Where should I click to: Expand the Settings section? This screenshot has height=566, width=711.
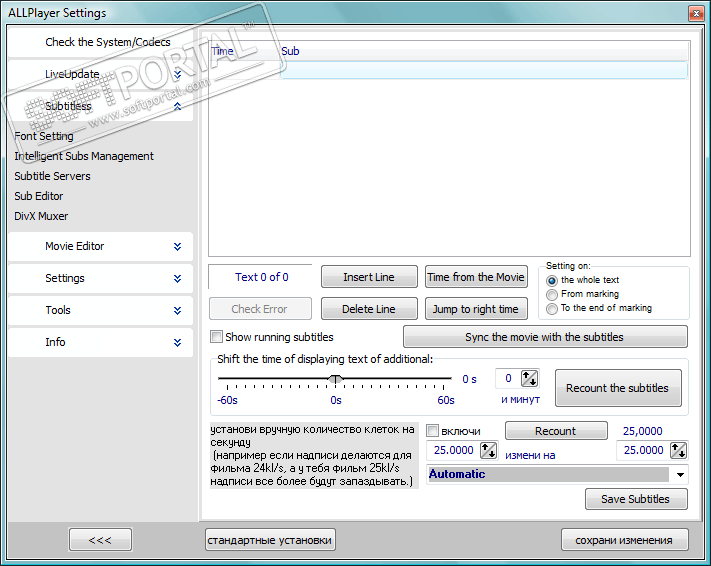tap(100, 278)
